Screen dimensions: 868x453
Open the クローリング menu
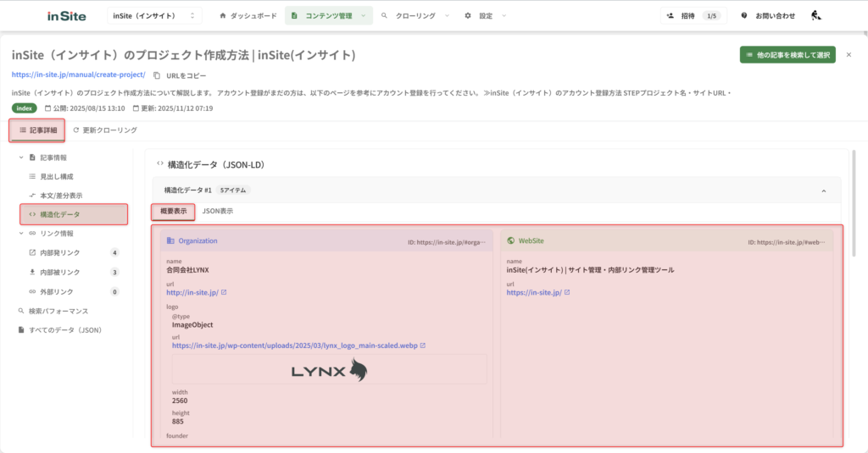coord(415,16)
